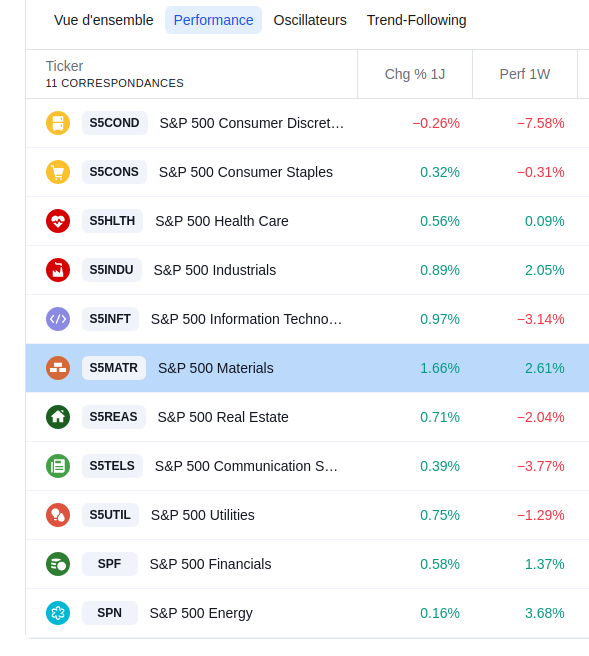The width and height of the screenshot is (589, 656).
Task: Sort by the Perf 1W column
Action: tap(525, 74)
